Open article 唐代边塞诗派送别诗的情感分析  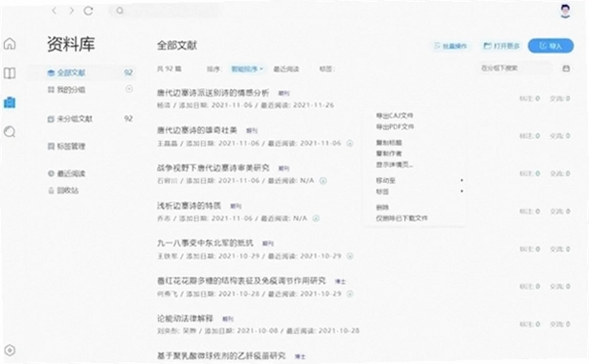[x=213, y=92]
